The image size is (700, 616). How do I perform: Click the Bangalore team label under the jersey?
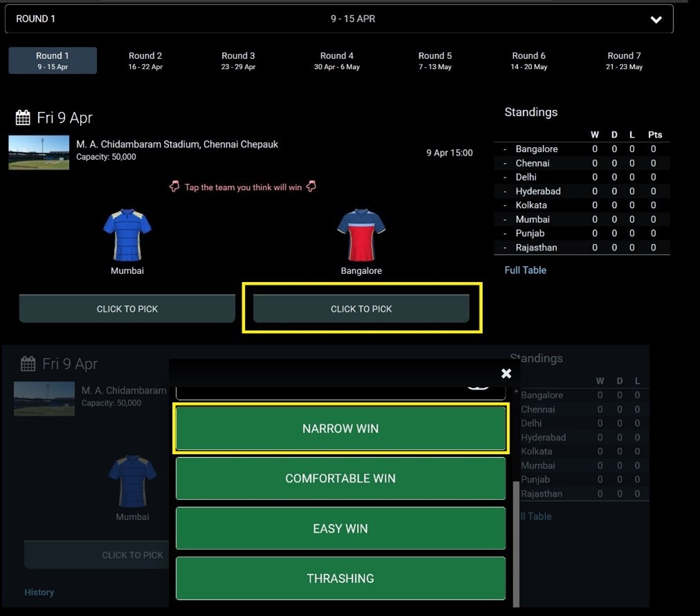[361, 271]
